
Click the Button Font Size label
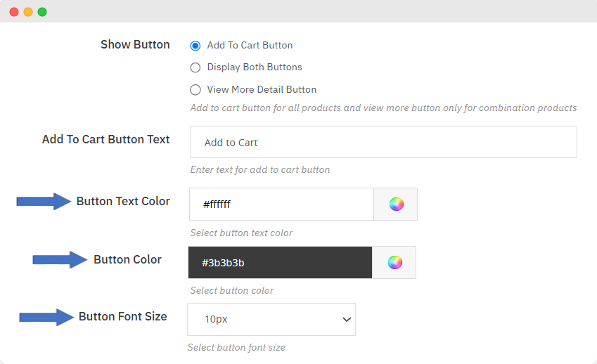[x=122, y=317]
